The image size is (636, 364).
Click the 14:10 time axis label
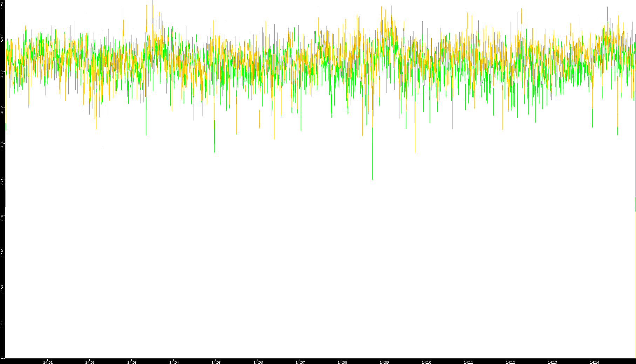pos(426,362)
